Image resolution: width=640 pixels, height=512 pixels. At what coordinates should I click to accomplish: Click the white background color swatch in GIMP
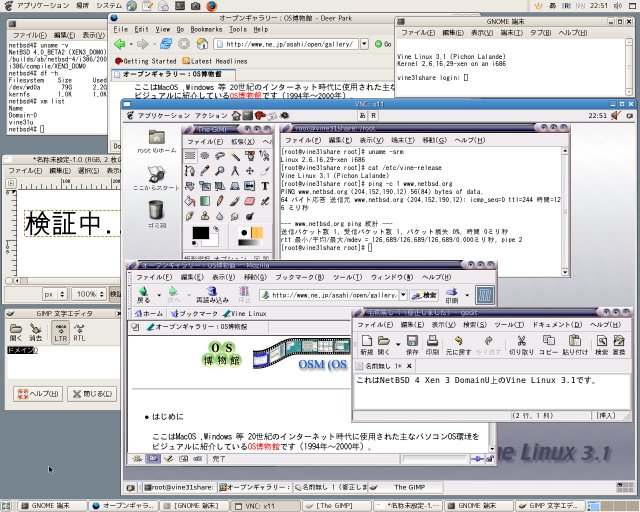tap(211, 240)
